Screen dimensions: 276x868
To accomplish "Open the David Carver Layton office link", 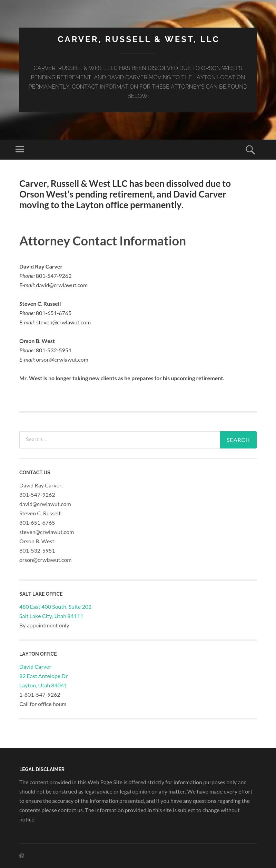I will click(35, 666).
